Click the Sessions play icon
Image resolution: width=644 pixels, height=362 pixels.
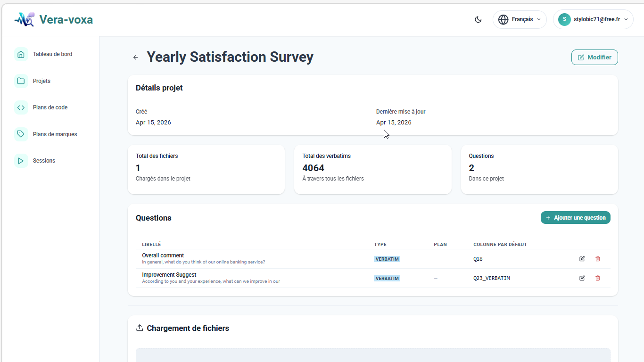pos(21,161)
